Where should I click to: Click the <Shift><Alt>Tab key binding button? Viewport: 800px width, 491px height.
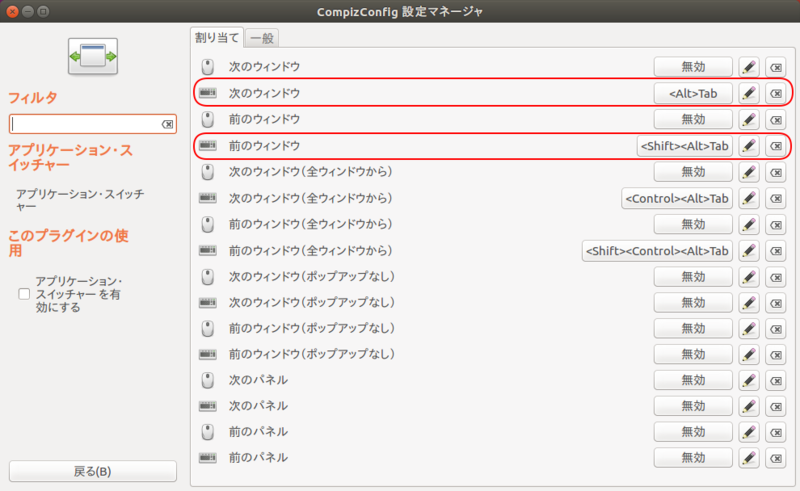coord(684,146)
